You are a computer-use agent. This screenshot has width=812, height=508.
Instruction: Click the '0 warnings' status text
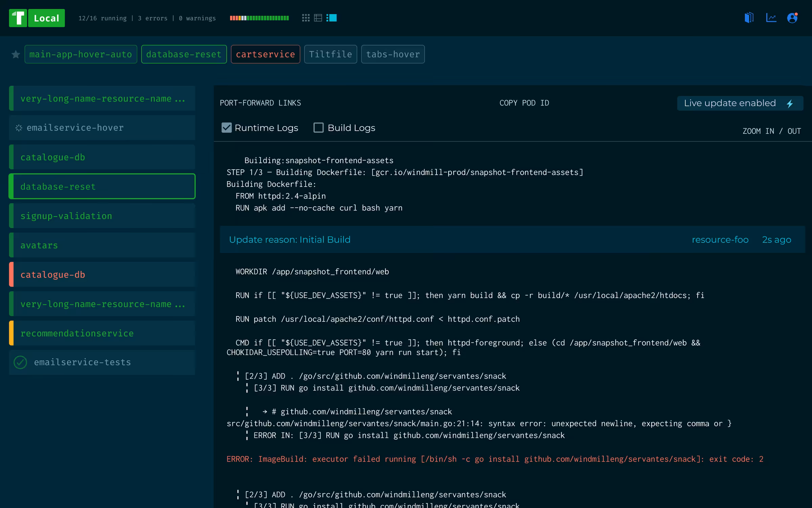tap(197, 18)
